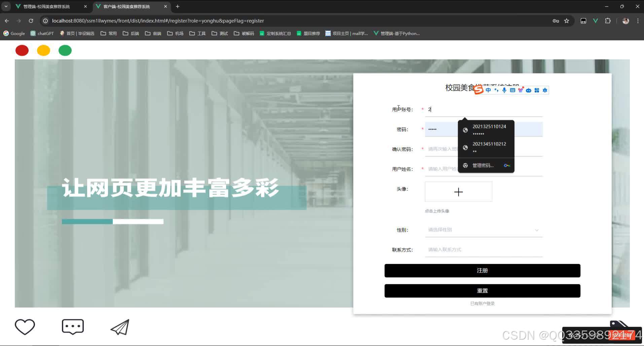Open 题目推荐 bookmark
Image resolution: width=644 pixels, height=346 pixels.
[x=308, y=33]
